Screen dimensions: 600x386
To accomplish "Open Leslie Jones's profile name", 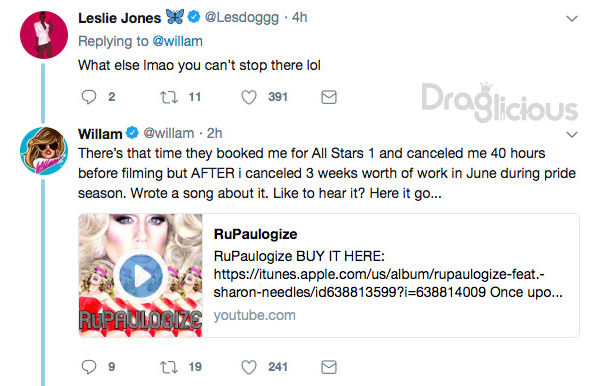I will (x=119, y=18).
